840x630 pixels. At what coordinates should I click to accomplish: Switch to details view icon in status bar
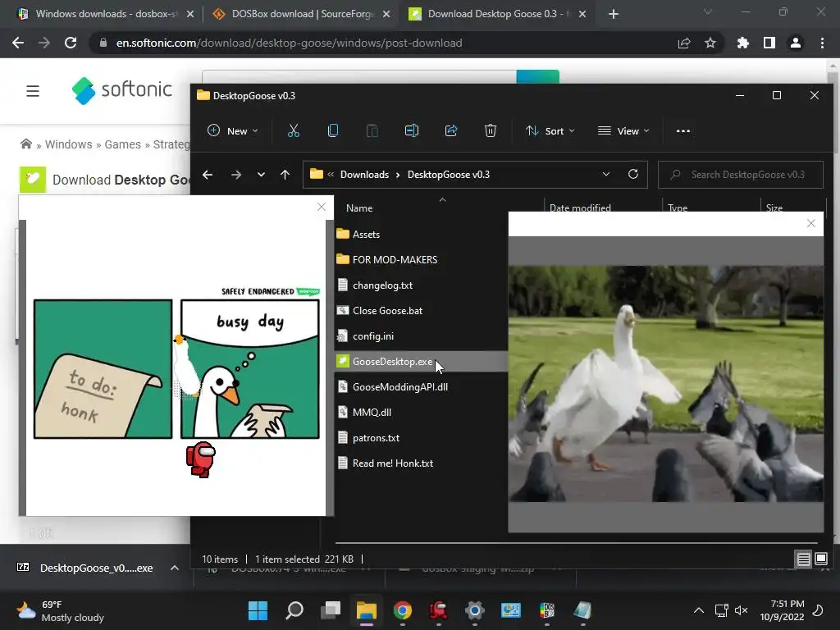tap(804, 559)
